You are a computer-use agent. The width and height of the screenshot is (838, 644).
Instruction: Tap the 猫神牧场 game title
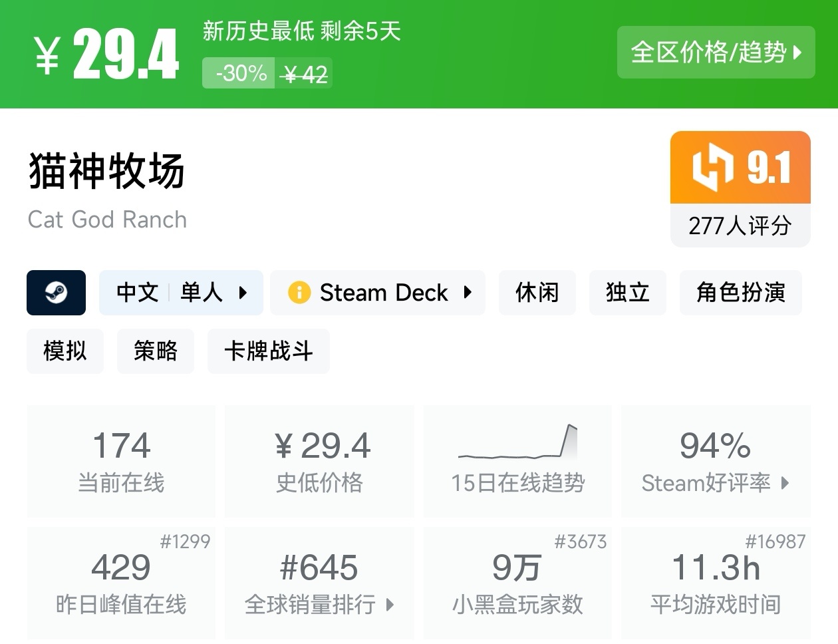click(x=107, y=171)
